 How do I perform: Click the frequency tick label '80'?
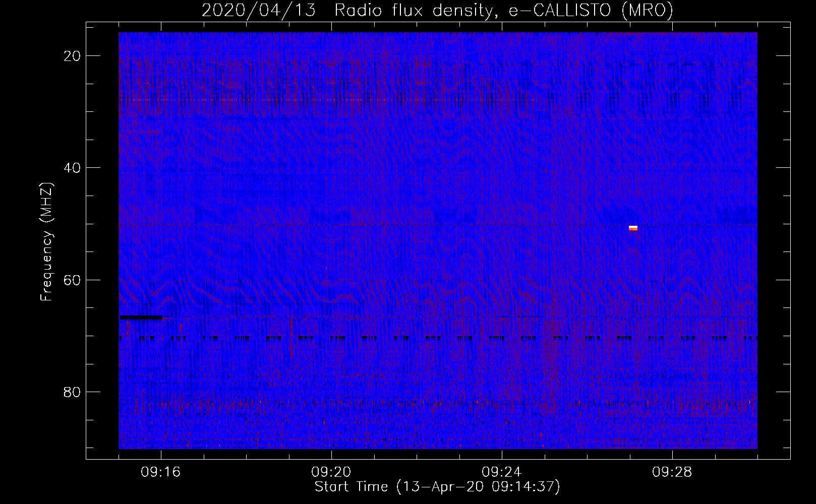click(73, 392)
